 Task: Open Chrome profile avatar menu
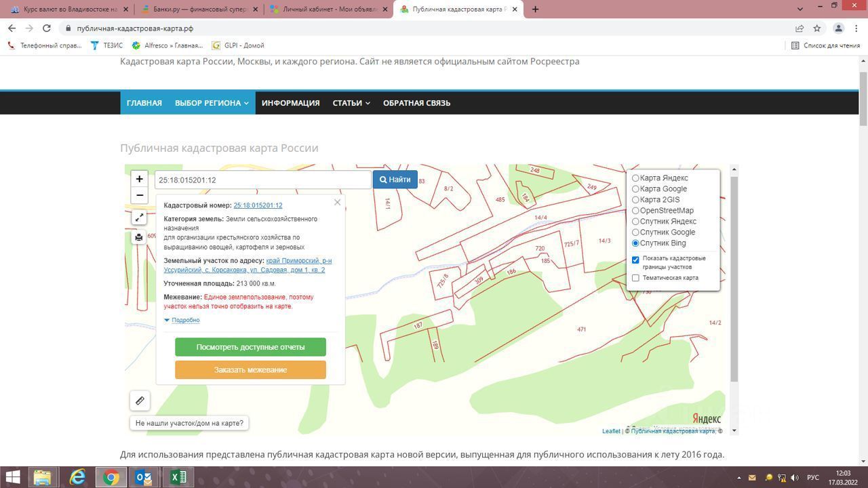[x=838, y=28]
